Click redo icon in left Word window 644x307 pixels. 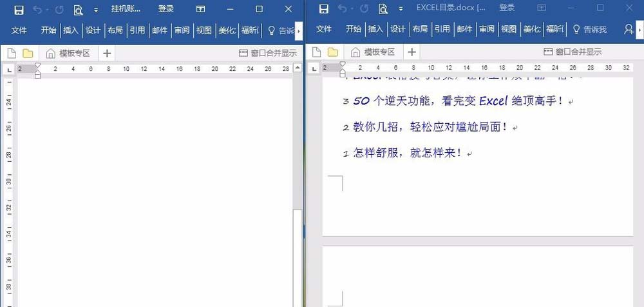[59, 10]
